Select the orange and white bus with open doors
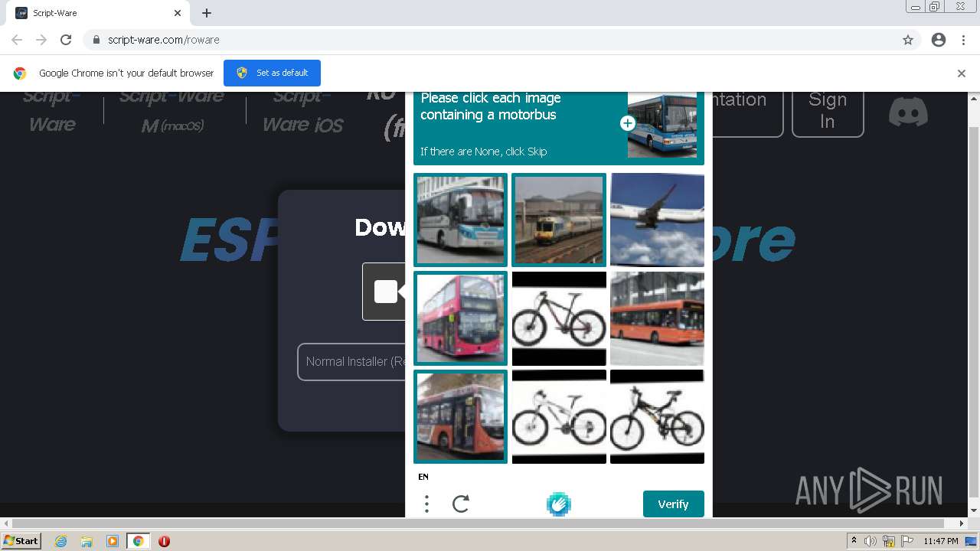This screenshot has height=551, width=980. 460,416
